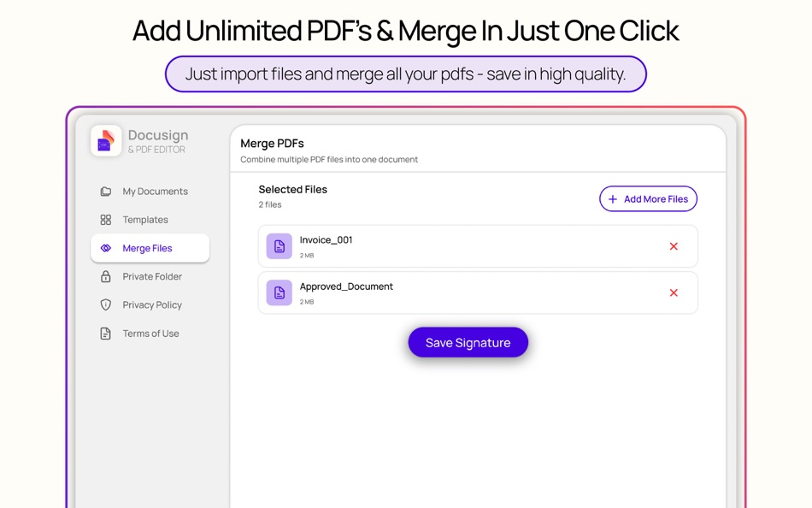812x508 pixels.
Task: Click the Add More Files button
Action: pyautogui.click(x=648, y=198)
